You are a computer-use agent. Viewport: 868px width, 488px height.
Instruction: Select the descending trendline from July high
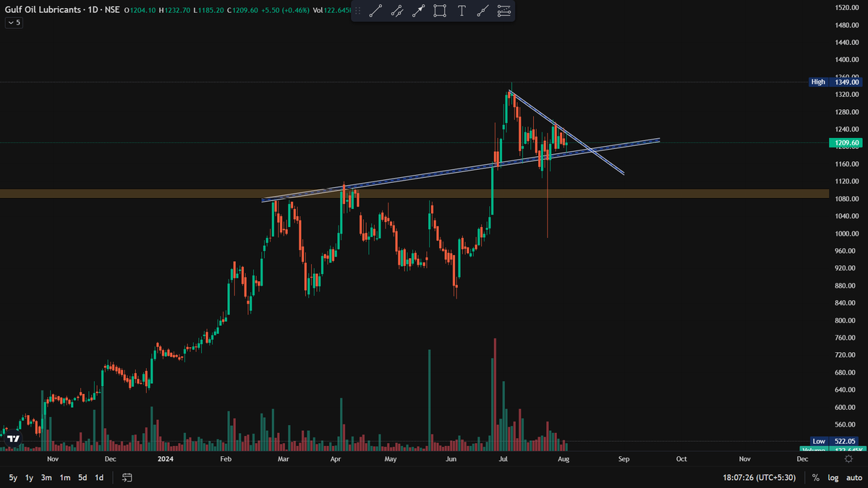[566, 133]
